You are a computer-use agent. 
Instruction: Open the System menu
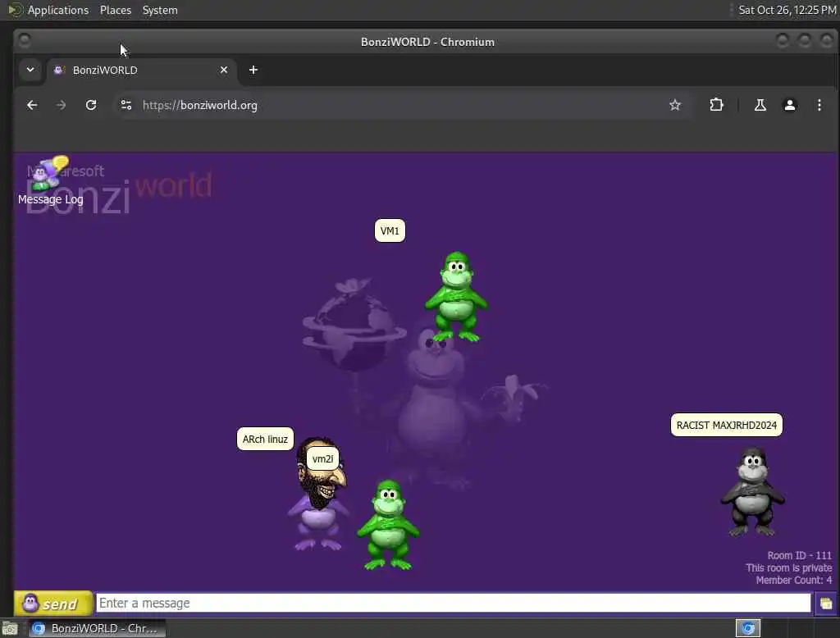160,10
